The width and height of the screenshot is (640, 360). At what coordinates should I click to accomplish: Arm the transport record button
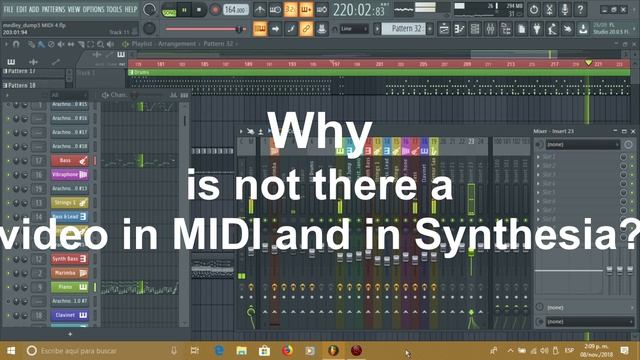pos(214,10)
